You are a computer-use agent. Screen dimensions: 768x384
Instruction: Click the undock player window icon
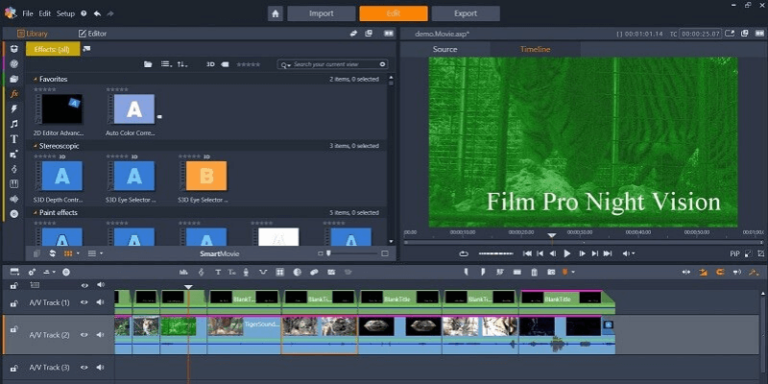744,34
